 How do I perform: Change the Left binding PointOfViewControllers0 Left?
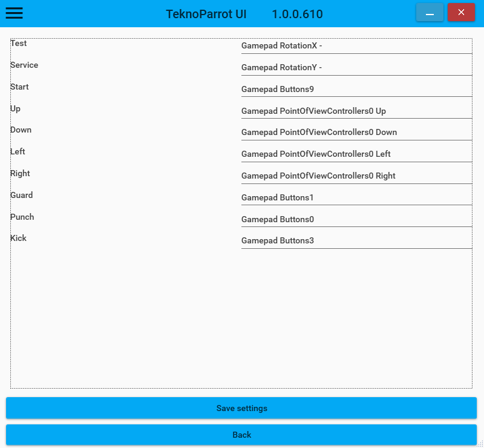356,154
